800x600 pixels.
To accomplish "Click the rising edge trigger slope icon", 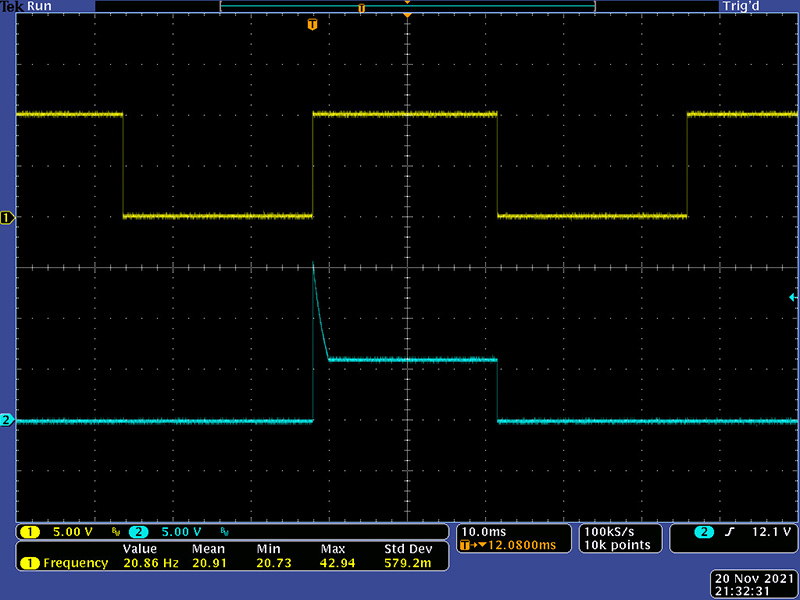I will [729, 531].
